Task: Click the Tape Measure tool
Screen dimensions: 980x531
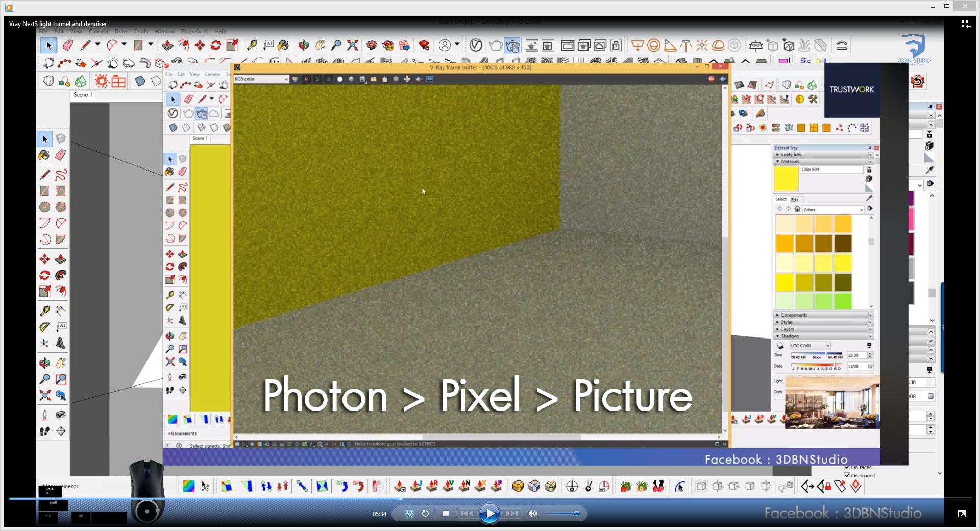Action: pos(252,45)
